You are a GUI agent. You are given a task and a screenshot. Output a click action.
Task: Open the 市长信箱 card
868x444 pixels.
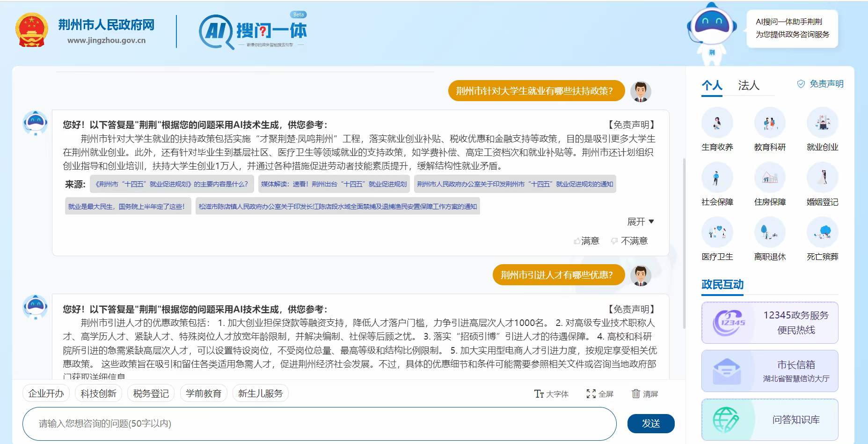pos(770,371)
